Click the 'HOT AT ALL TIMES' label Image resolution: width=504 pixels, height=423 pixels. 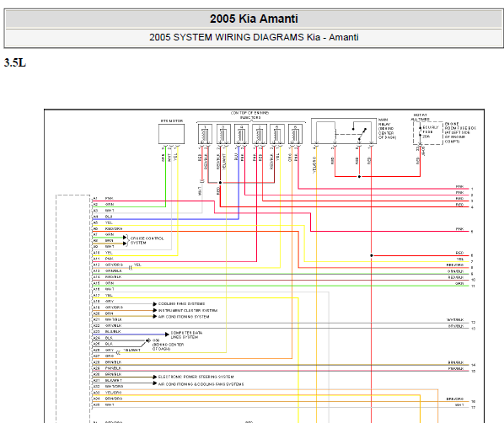420,117
